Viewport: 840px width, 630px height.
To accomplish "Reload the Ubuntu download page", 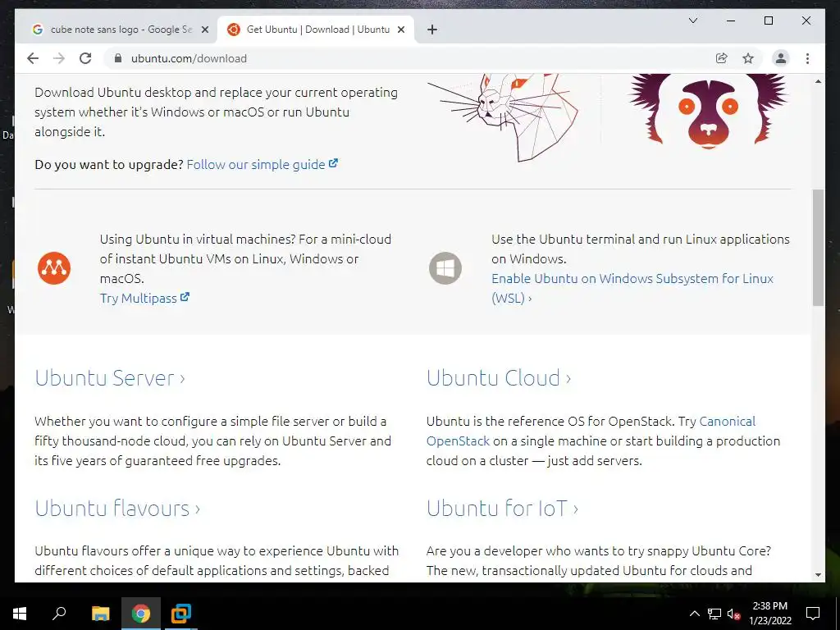I will (85, 58).
